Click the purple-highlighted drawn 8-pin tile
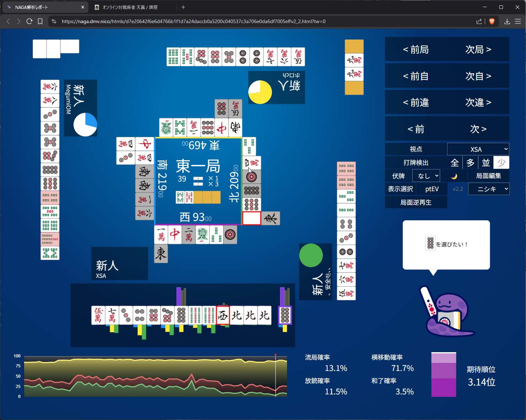The height and width of the screenshot is (420, 526). click(x=285, y=315)
